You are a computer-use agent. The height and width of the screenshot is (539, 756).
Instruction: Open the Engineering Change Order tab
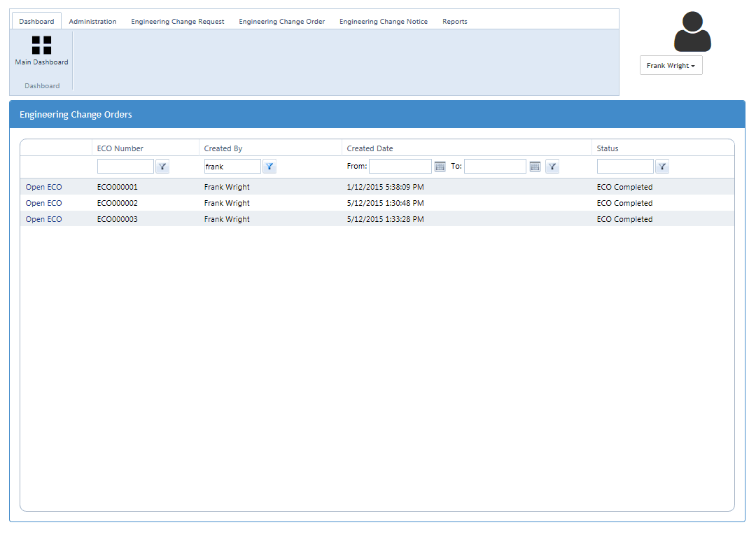point(281,21)
